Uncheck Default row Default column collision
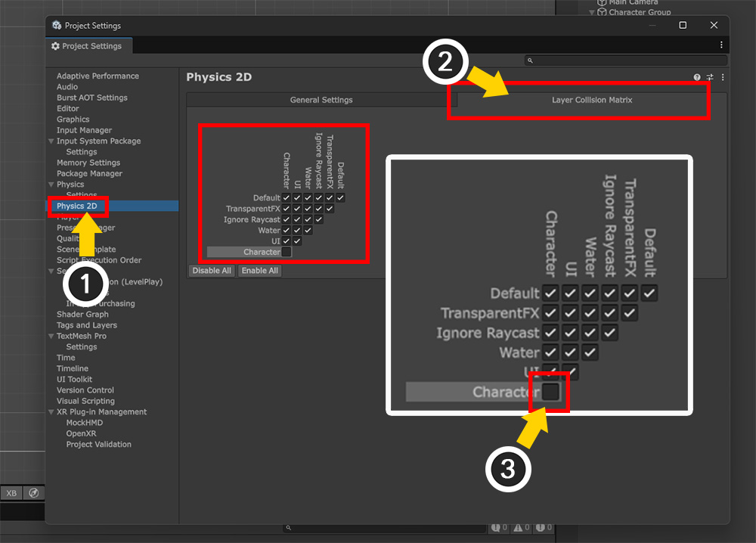Image resolution: width=756 pixels, height=543 pixels. [x=341, y=197]
